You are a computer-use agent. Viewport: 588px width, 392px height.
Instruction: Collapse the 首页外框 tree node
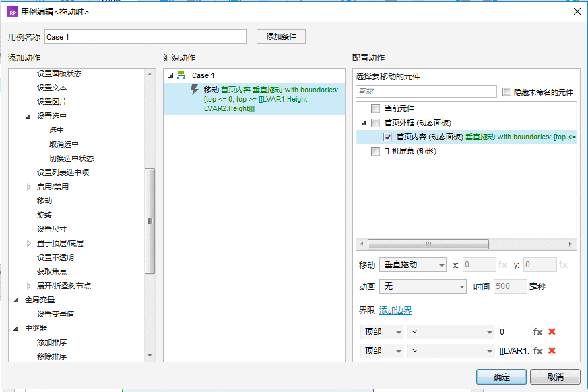point(364,123)
